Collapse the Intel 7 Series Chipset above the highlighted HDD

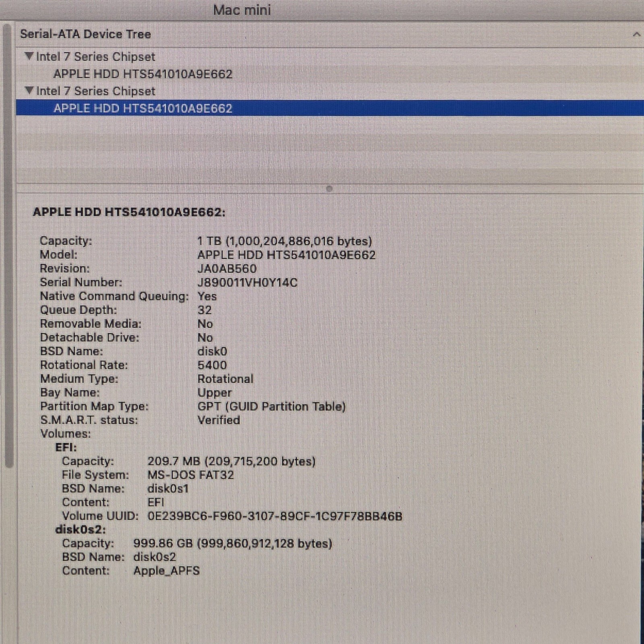29,91
